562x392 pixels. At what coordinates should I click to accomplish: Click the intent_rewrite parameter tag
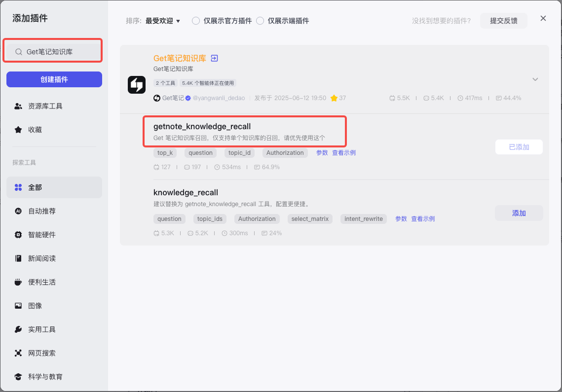coord(364,219)
